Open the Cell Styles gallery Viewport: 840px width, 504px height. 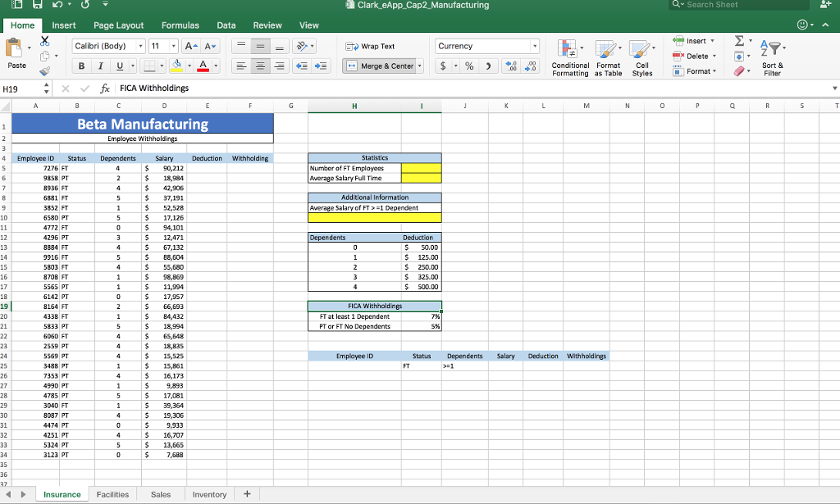pyautogui.click(x=642, y=57)
